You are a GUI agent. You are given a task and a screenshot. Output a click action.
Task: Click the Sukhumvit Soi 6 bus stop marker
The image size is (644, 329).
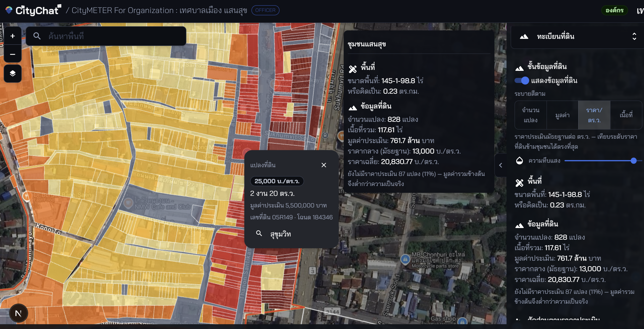pos(325,135)
